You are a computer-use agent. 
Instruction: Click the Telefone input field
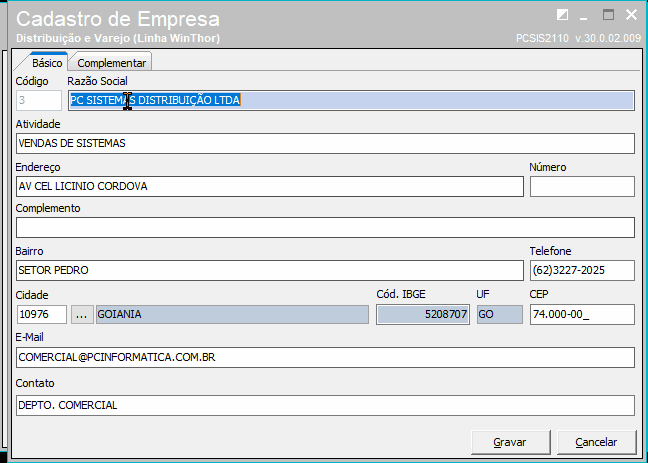[582, 270]
